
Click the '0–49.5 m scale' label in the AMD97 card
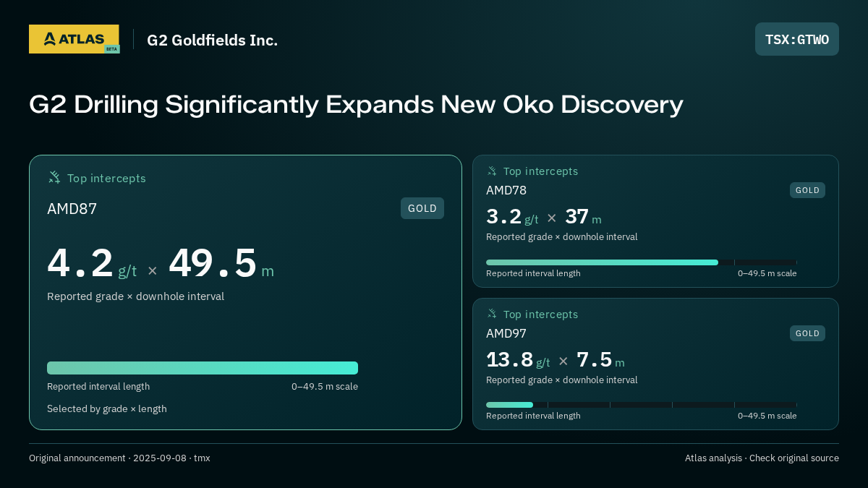point(767,416)
